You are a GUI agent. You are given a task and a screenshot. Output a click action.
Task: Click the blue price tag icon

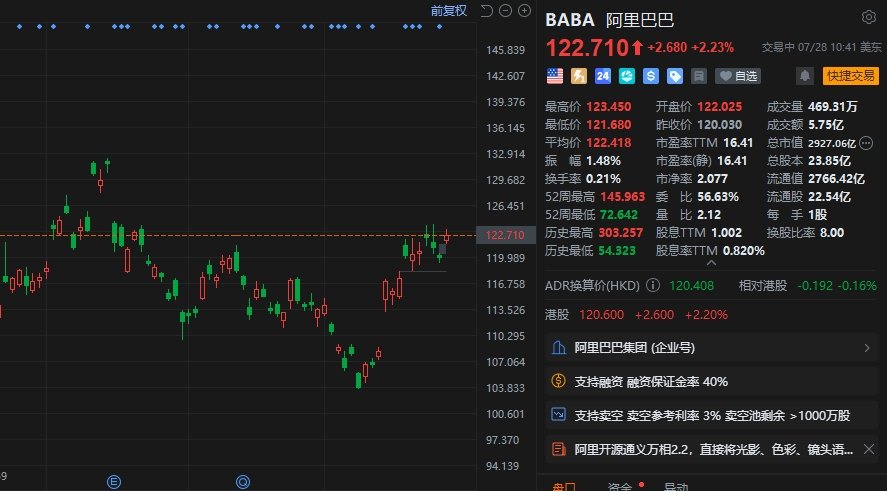click(x=675, y=76)
